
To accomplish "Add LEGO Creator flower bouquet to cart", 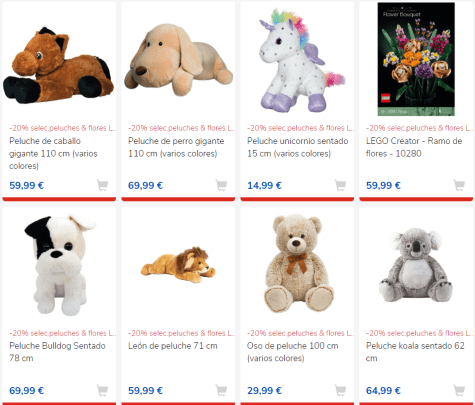I will pyautogui.click(x=459, y=185).
